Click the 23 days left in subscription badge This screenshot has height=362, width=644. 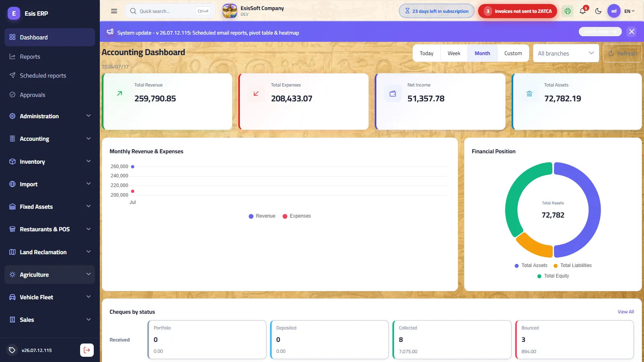point(437,11)
